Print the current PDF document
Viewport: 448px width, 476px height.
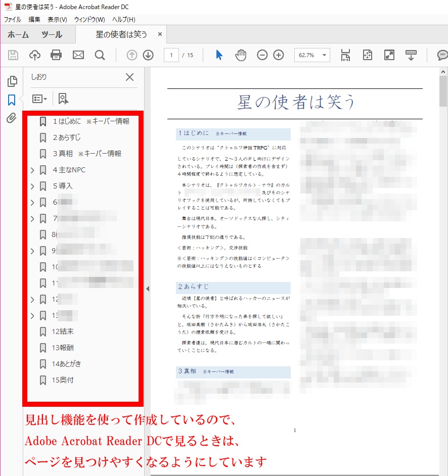pos(56,55)
